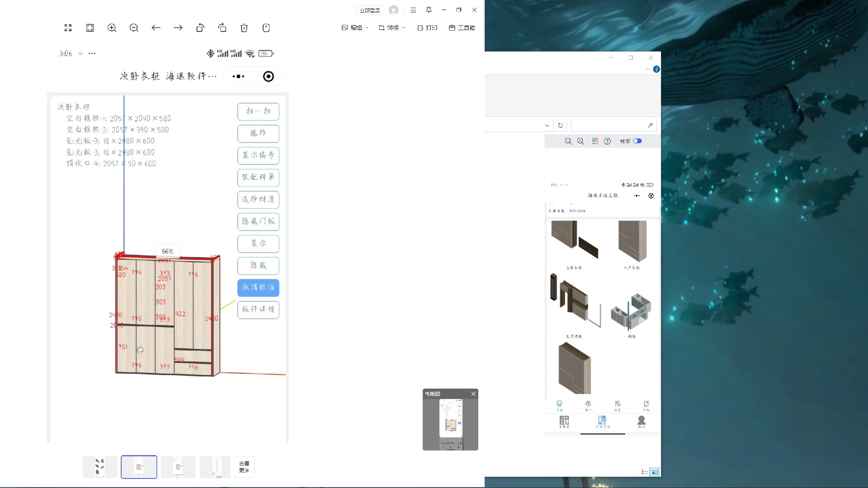This screenshot has width=868, height=488.
Task: Click the QR code tab in the preview
Action: (x=564, y=422)
